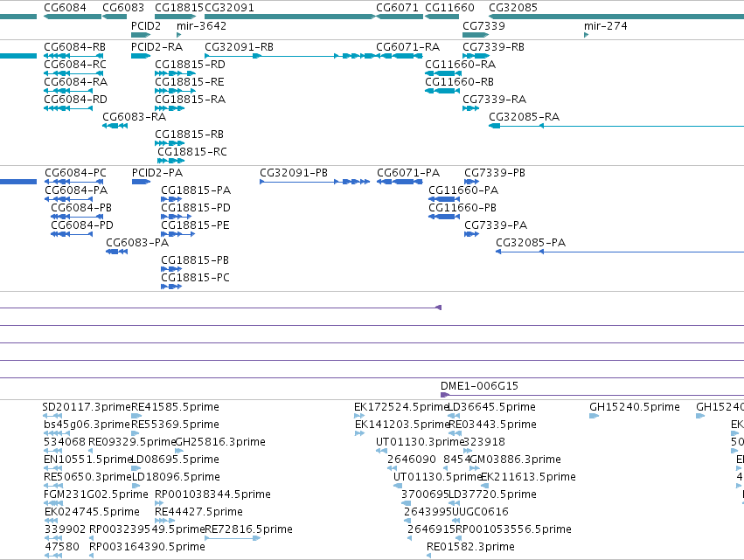This screenshot has height=560, width=744.
Task: Click EST GH25816.3prime
Action: click(220, 442)
